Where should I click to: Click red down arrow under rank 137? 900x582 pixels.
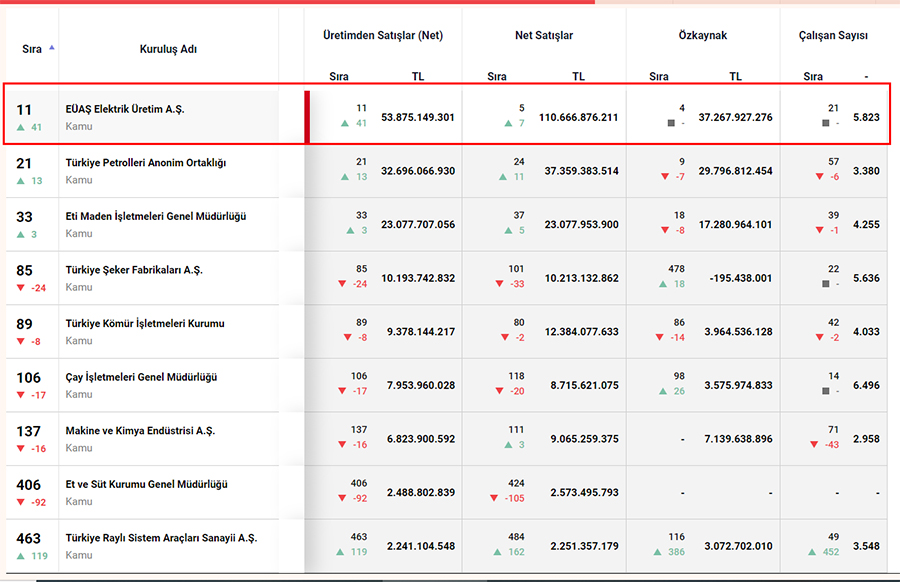[21, 449]
